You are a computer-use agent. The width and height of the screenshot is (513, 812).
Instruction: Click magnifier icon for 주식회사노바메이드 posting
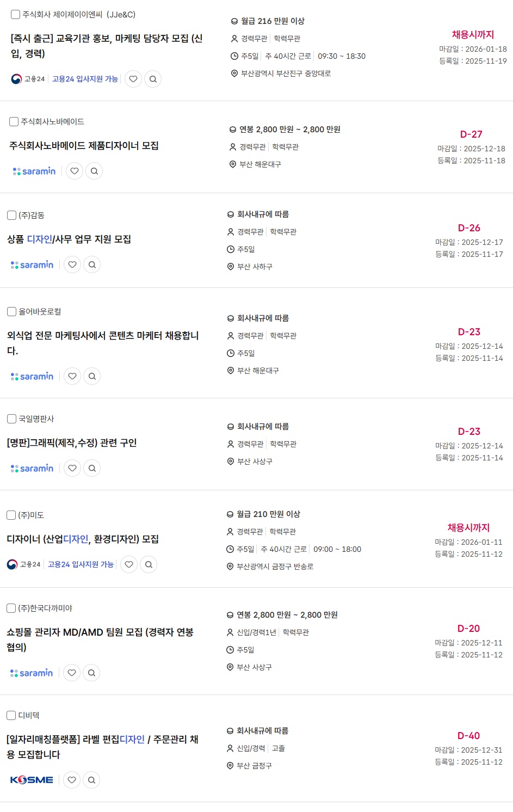coord(94,171)
